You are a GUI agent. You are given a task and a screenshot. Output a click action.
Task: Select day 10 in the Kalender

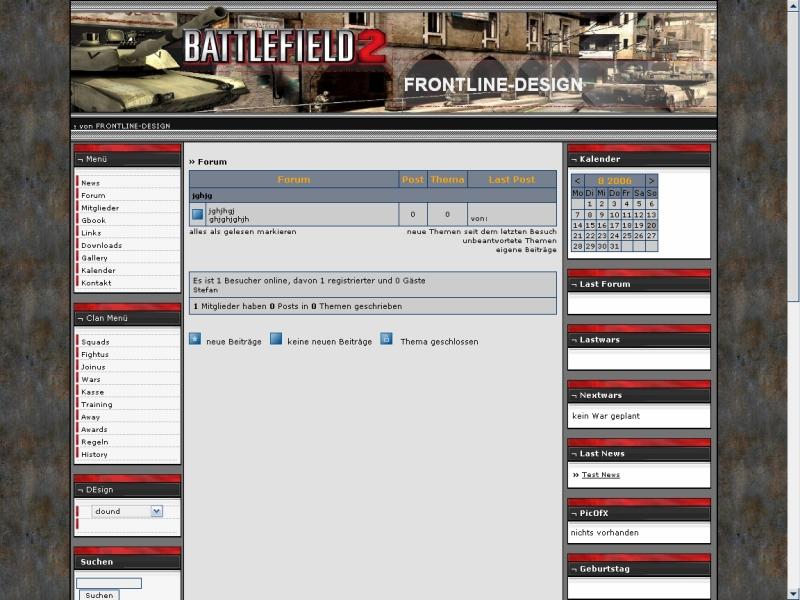(614, 215)
